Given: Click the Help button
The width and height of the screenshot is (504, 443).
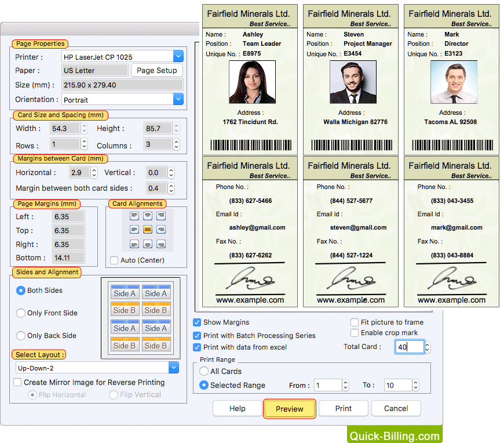Looking at the screenshot, I should [237, 409].
